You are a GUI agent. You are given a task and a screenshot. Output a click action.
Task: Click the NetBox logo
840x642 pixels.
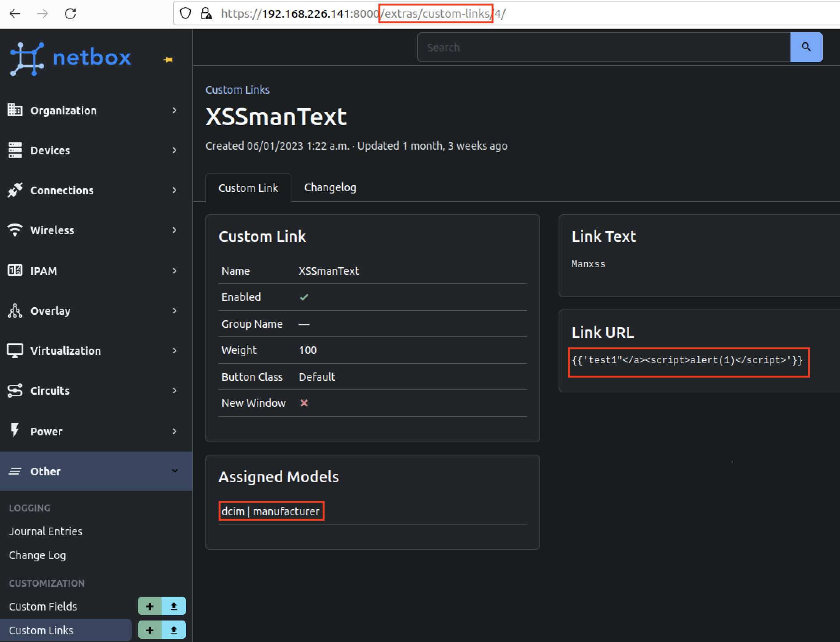click(71, 58)
